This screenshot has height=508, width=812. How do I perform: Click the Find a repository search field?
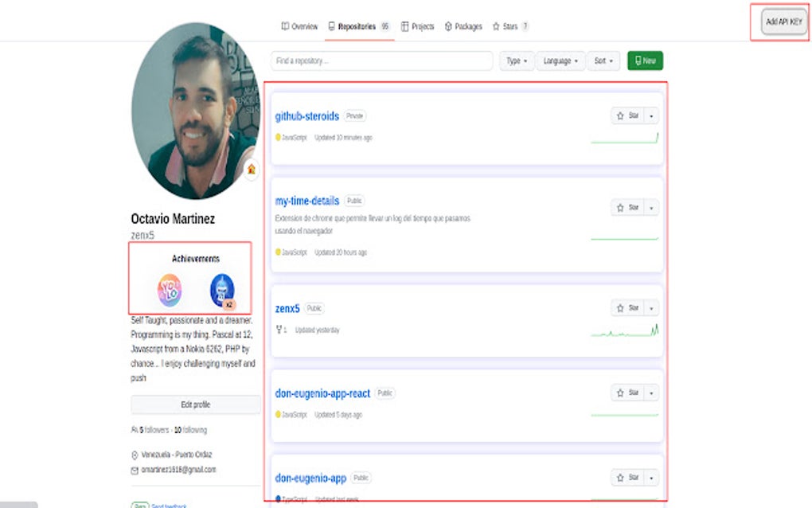point(381,61)
